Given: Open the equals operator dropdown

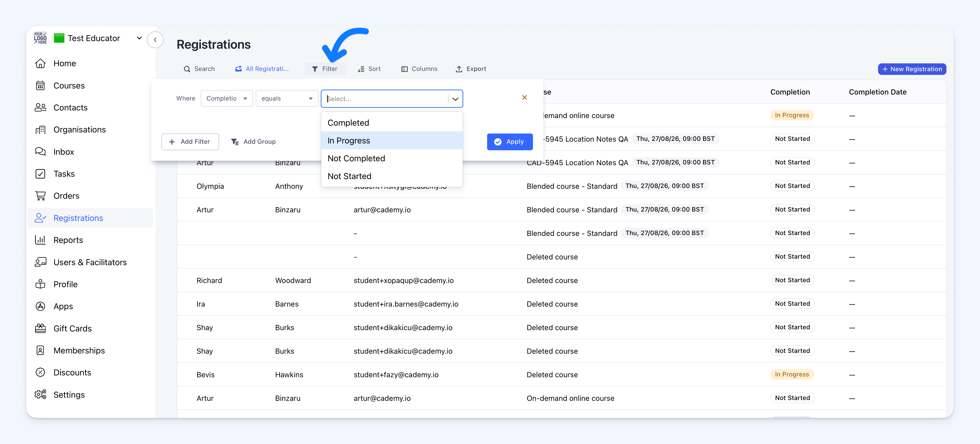Looking at the screenshot, I should pyautogui.click(x=287, y=98).
